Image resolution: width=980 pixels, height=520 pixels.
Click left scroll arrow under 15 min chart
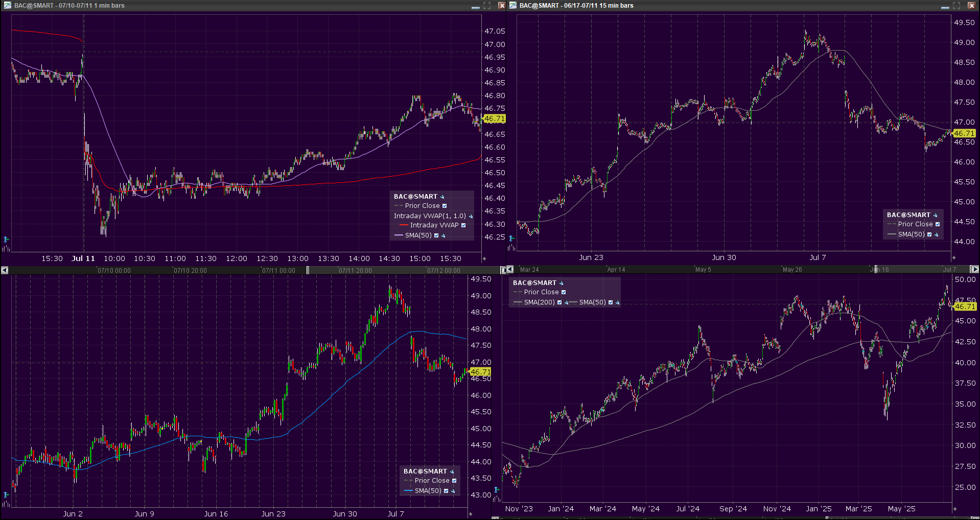click(x=510, y=269)
